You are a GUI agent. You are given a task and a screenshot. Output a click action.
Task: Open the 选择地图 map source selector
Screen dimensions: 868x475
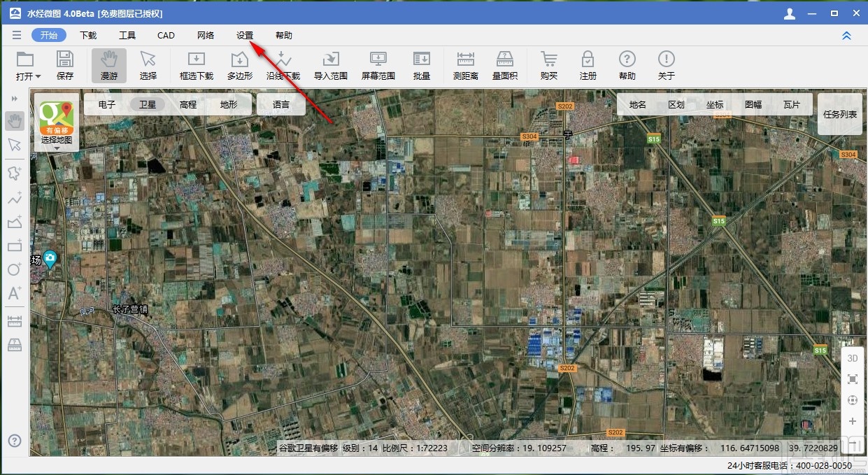57,122
